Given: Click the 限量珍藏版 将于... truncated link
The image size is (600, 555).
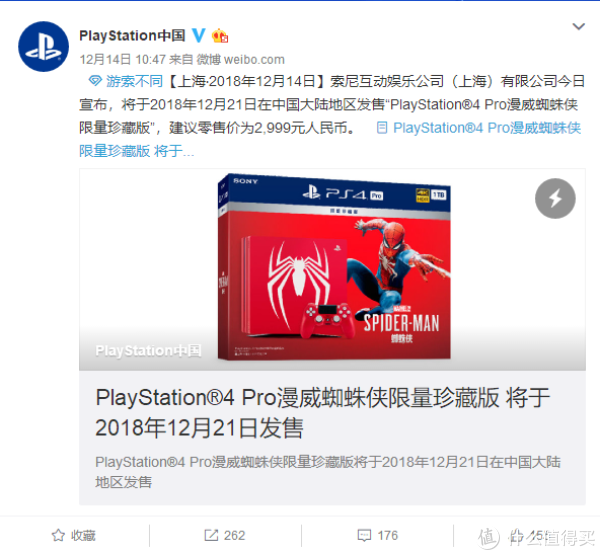Looking at the screenshot, I should [x=137, y=151].
